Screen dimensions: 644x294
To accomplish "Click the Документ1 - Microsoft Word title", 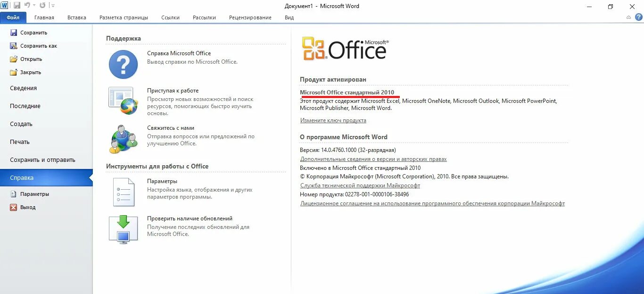I will point(322,6).
